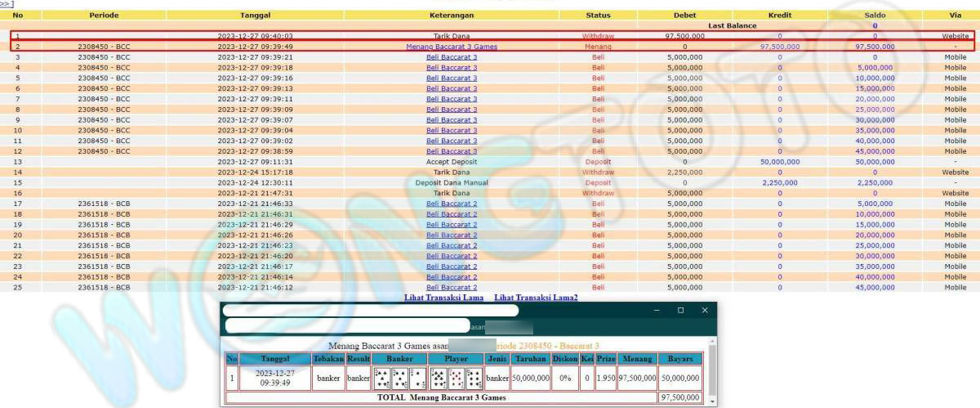Viewport: 980px width, 408px height.
Task: Click the Keterangan column header
Action: pyautogui.click(x=452, y=15)
